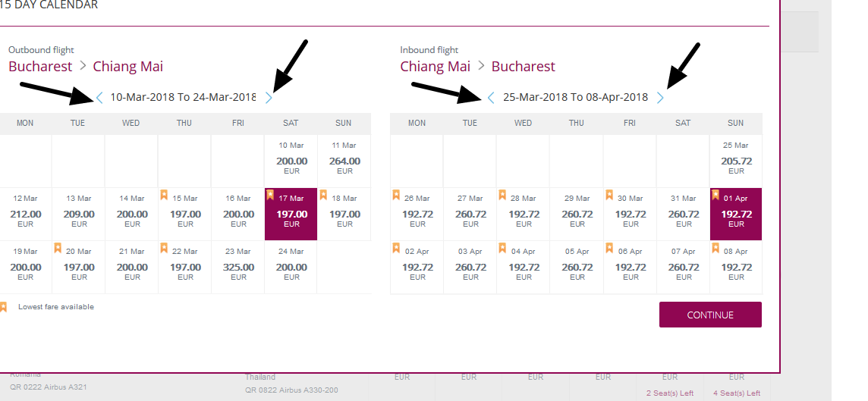Pick inbound 25 Mar 205.72 EUR fare
Image resolution: width=868 pixels, height=401 pixels.
(736, 161)
